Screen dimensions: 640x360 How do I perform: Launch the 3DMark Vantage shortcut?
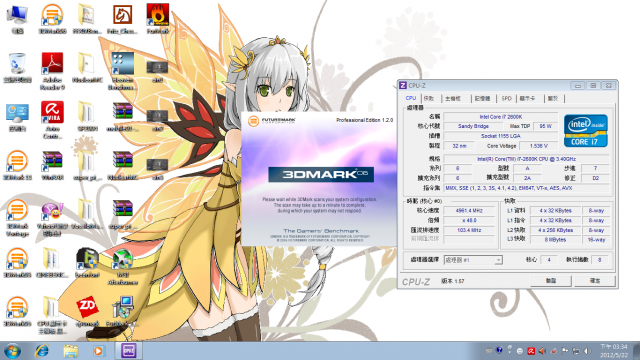click(x=17, y=217)
